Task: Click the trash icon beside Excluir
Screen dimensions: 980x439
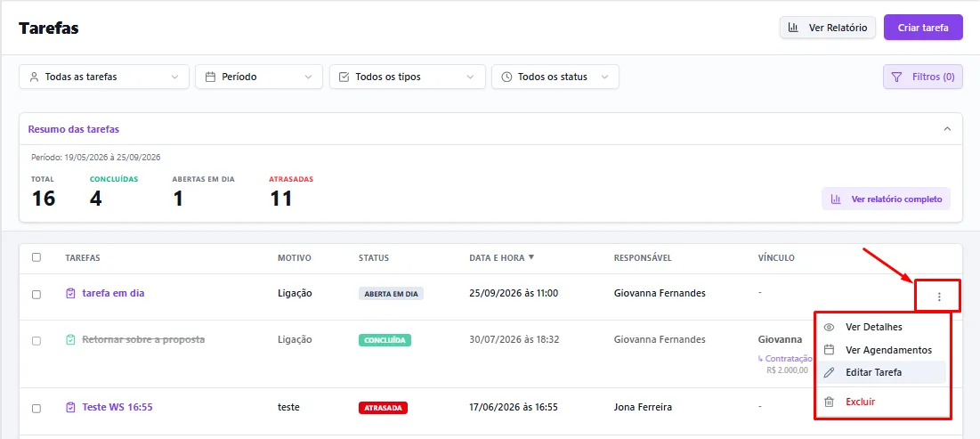Action: click(x=830, y=402)
